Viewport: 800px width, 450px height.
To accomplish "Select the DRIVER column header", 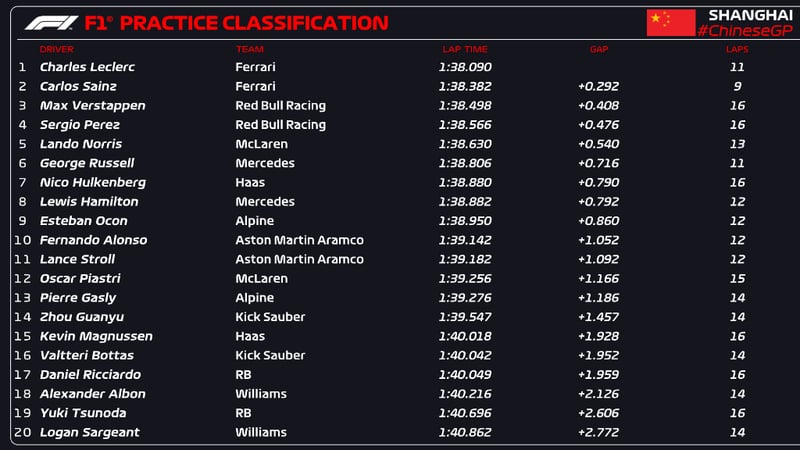I will (56, 49).
